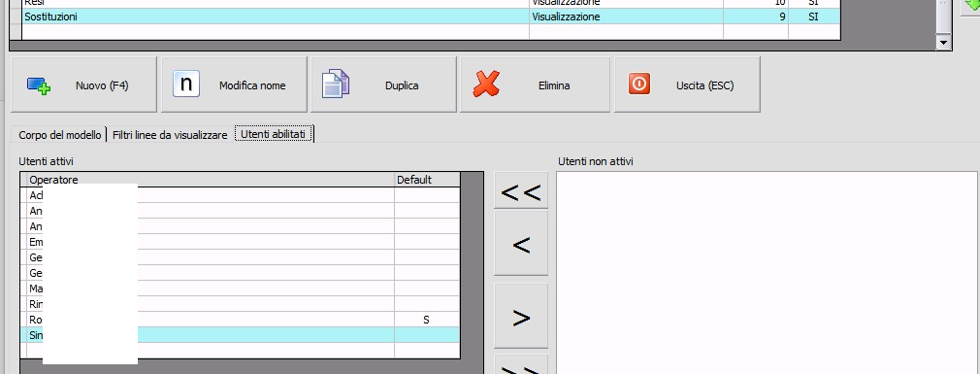Screen dimensions: 980x374
Task: Click the pages icon on Duplica
Action: pyautogui.click(x=336, y=85)
